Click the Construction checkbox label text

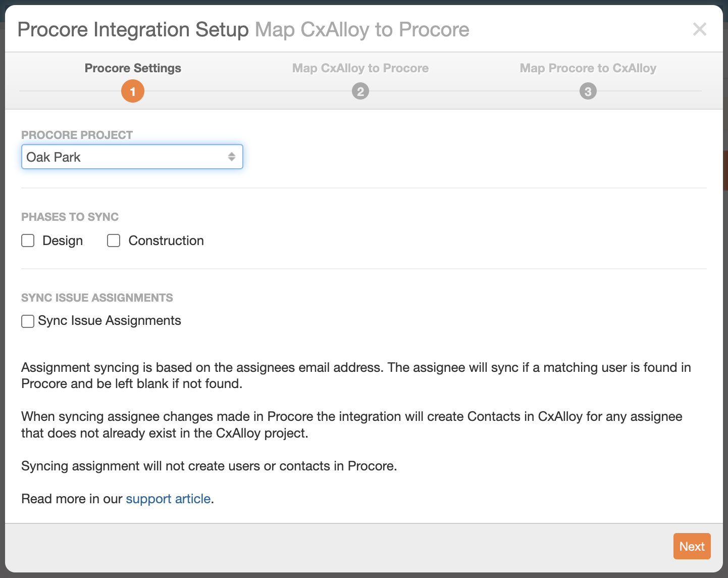pyautogui.click(x=166, y=240)
